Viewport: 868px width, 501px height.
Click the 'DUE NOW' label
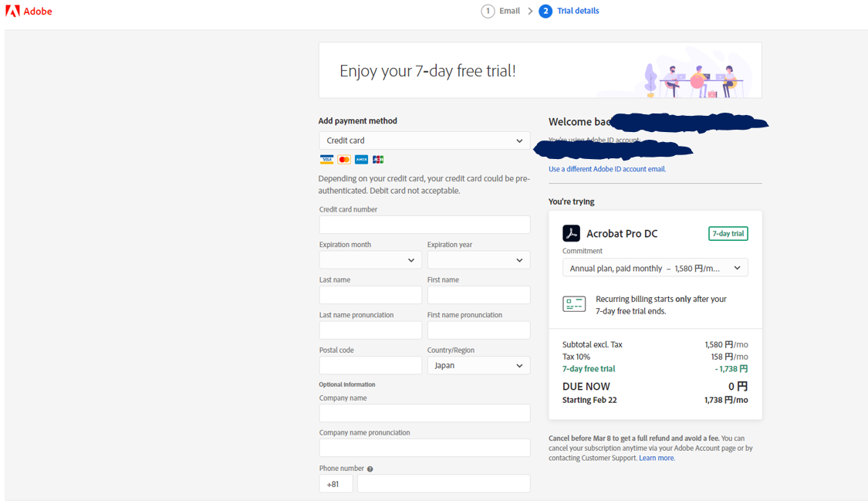(586, 387)
